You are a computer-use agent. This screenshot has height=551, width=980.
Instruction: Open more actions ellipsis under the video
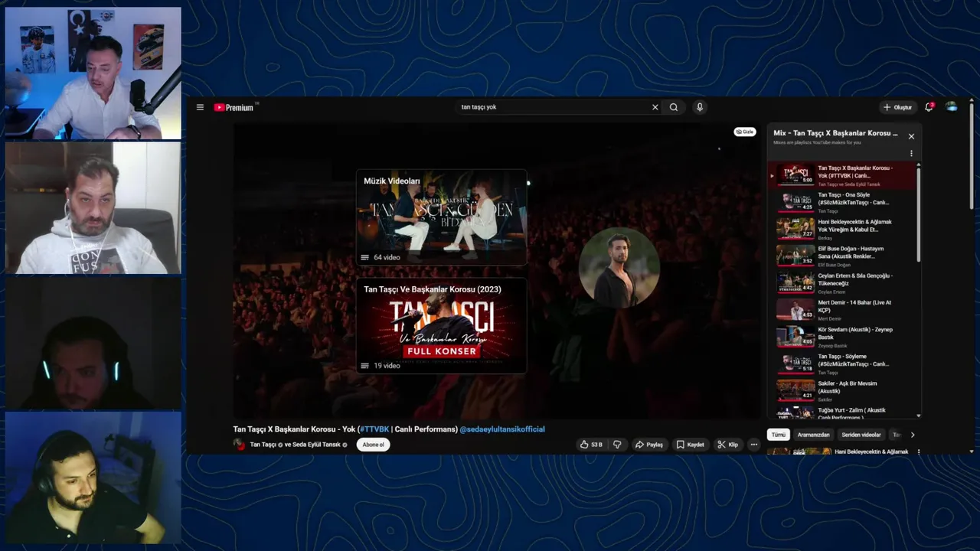pos(753,445)
